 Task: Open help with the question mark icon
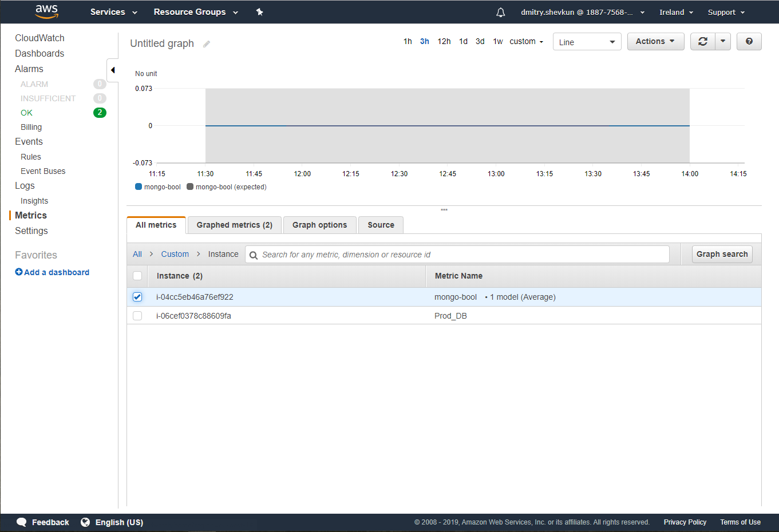[x=749, y=41]
